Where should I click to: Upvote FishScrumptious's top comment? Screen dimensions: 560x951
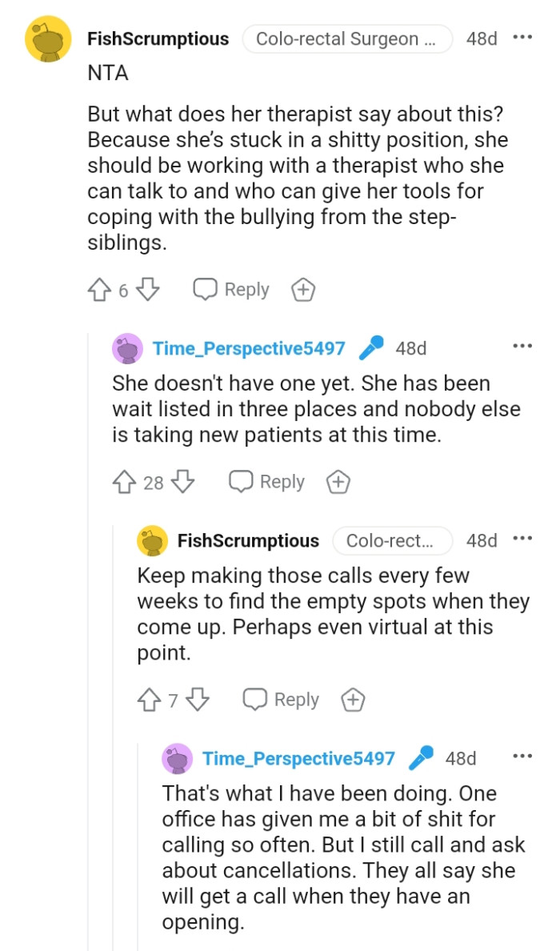[x=99, y=290]
